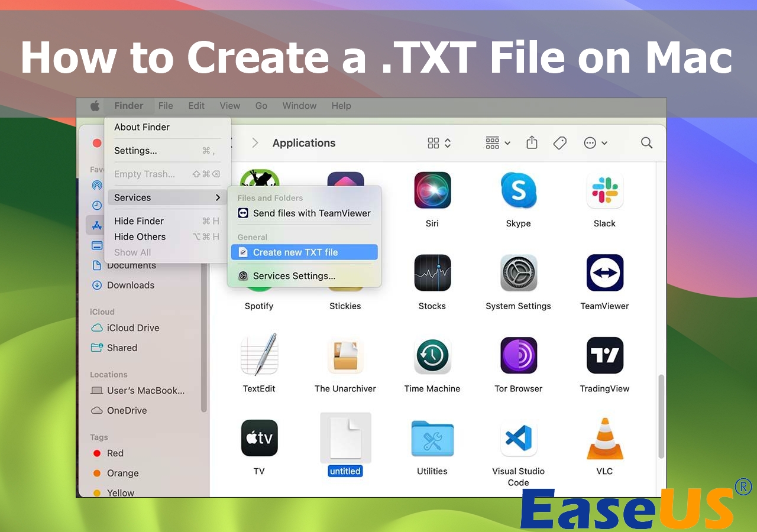
Task: Open the Go menu in the menu bar
Action: [x=261, y=106]
